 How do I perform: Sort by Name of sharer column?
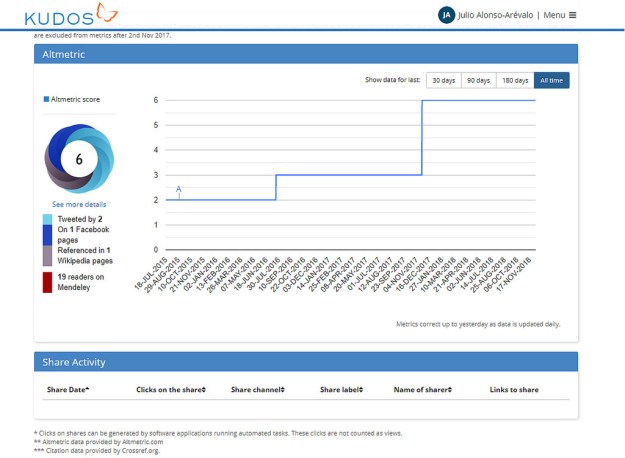pyautogui.click(x=427, y=389)
